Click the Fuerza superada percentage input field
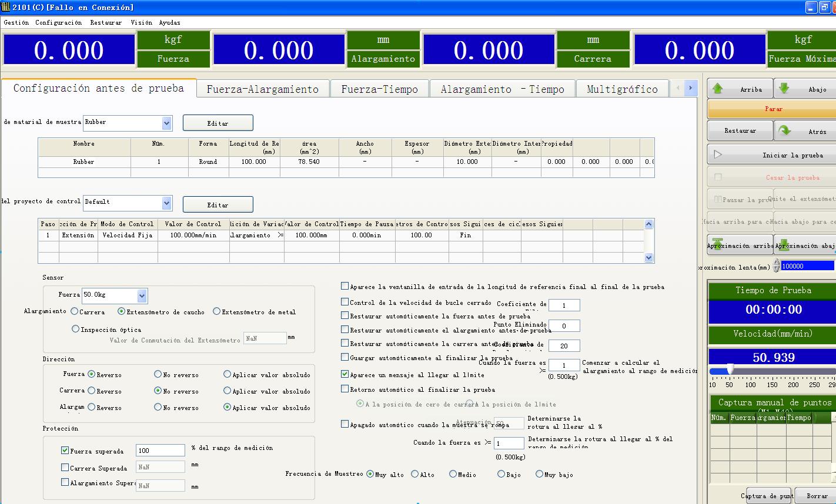836x504 pixels. pos(160,451)
